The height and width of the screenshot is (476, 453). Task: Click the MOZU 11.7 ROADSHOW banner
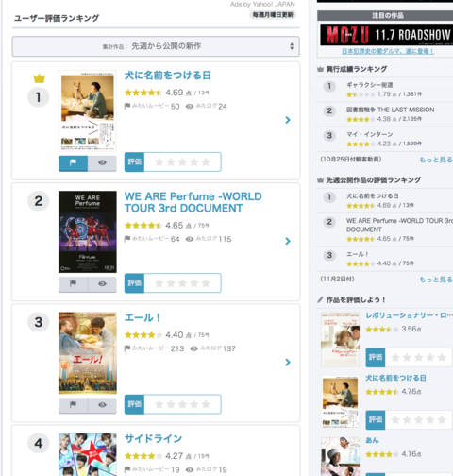point(386,34)
